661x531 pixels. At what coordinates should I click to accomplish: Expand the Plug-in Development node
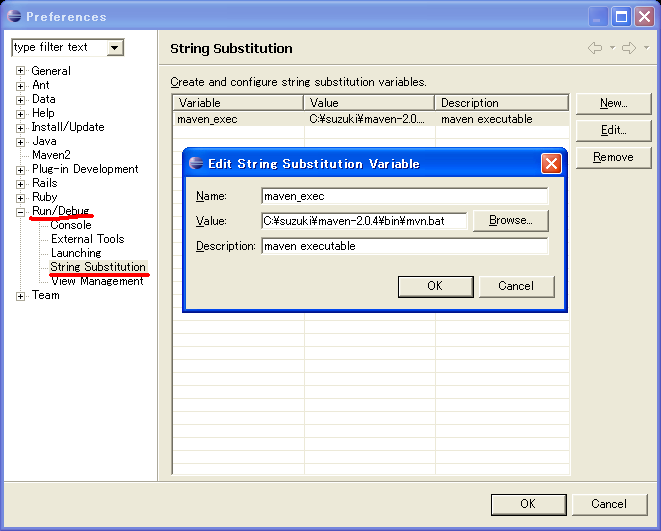tap(20, 169)
